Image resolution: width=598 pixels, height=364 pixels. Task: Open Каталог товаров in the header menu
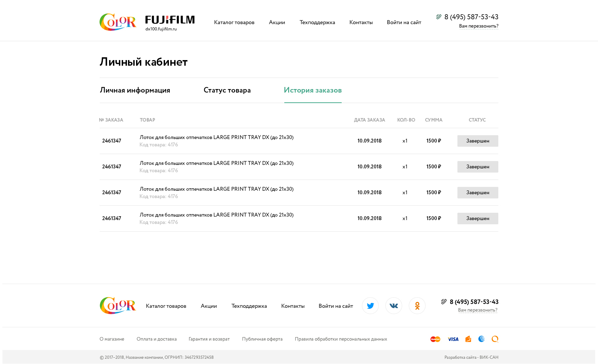[x=234, y=22]
